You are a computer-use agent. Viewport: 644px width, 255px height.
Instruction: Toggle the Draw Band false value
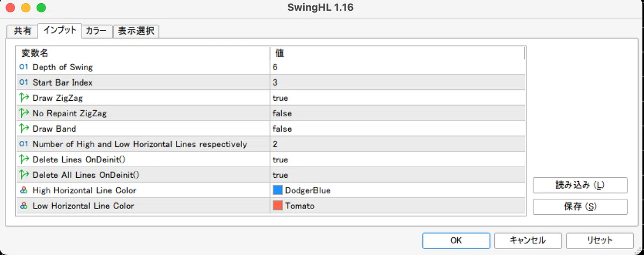click(397, 129)
